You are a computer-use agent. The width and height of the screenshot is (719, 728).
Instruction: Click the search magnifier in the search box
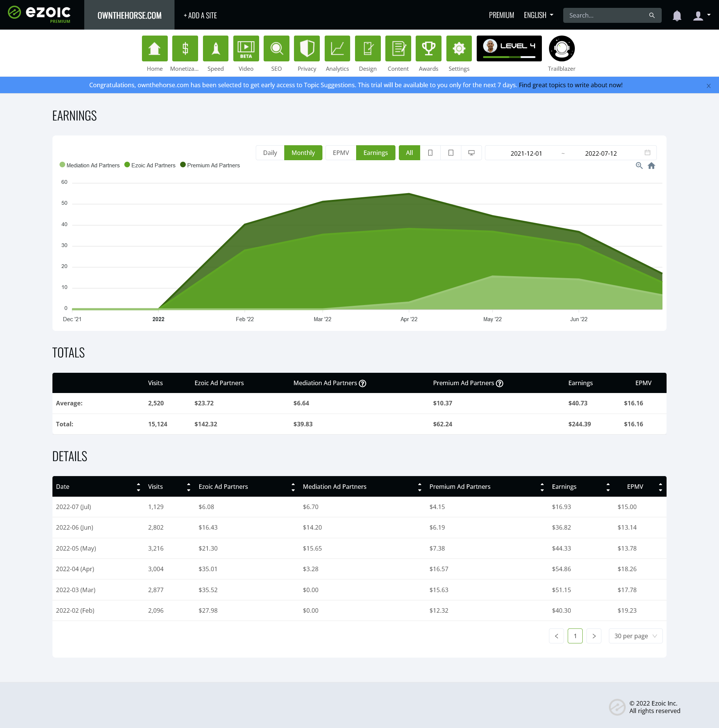pos(652,15)
